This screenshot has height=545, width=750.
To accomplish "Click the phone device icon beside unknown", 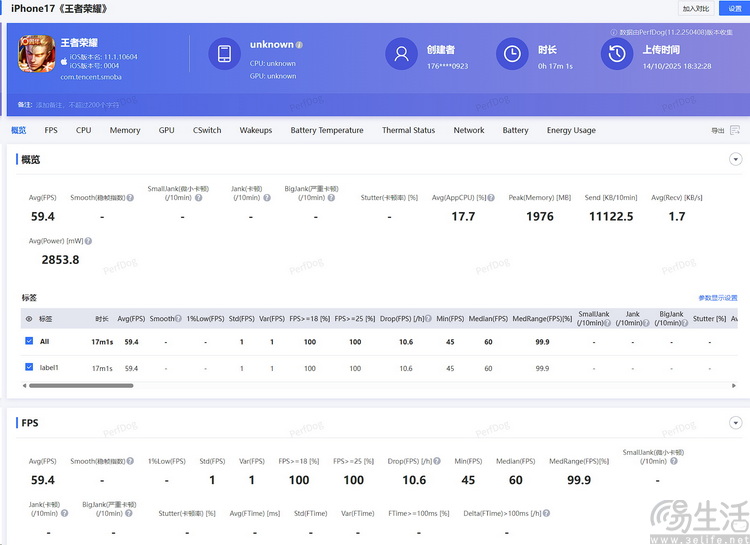I will (x=225, y=54).
